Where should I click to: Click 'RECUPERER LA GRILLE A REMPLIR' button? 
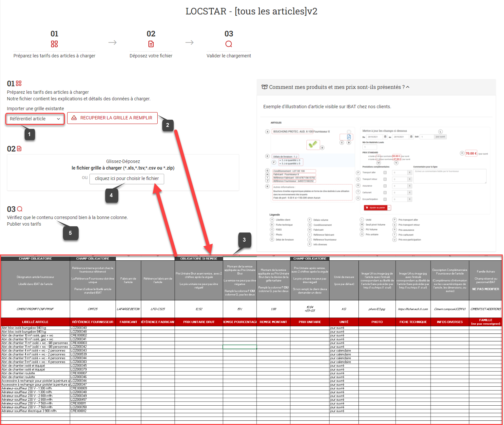pos(112,118)
